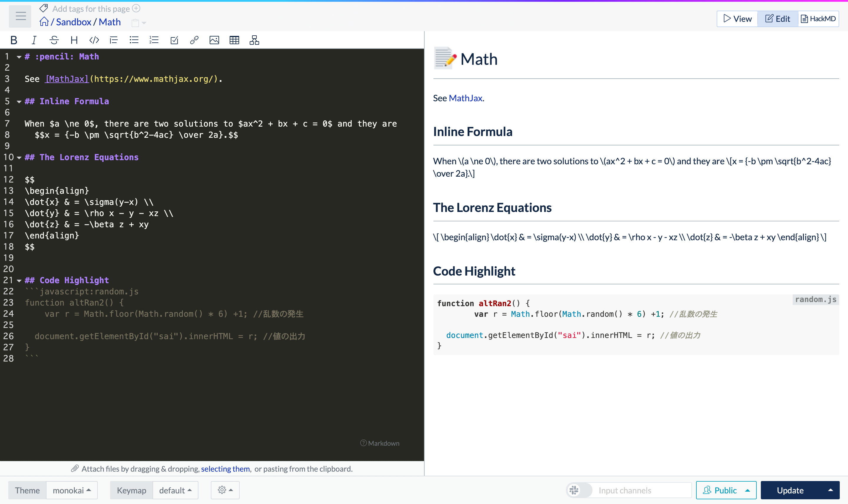Open the default keymap dropdown
The image size is (848, 504).
[x=175, y=490]
